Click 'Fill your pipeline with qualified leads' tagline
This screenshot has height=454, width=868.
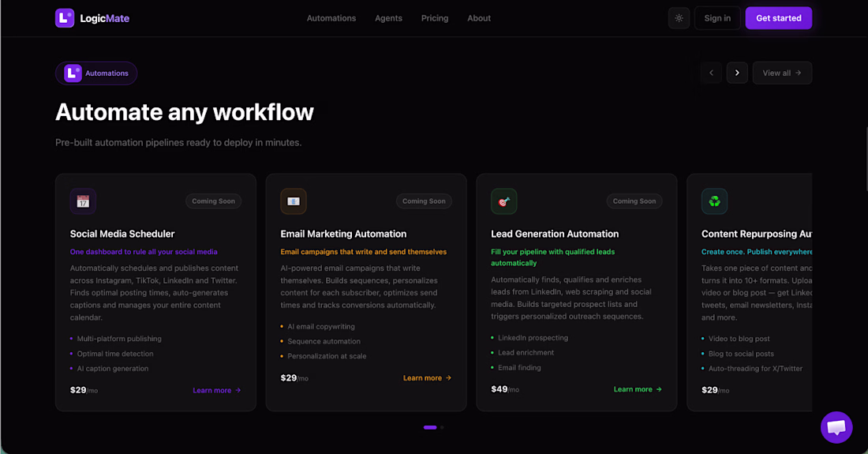[x=552, y=257]
